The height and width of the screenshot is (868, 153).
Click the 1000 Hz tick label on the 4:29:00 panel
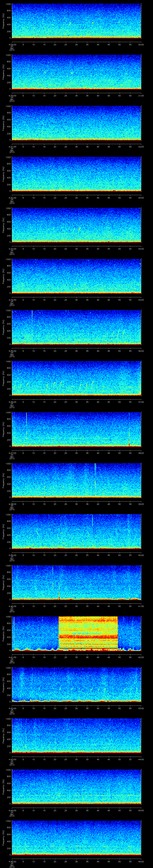pyautogui.click(x=8, y=4)
